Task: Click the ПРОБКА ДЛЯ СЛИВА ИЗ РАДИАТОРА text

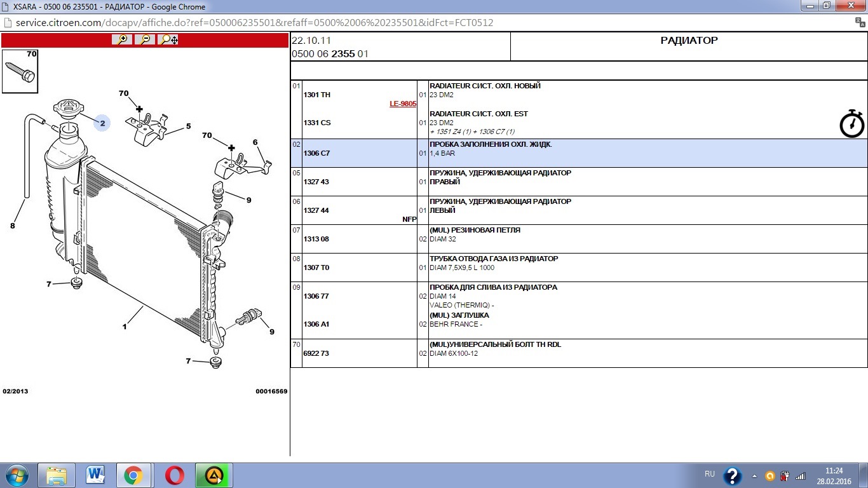Action: 493,287
